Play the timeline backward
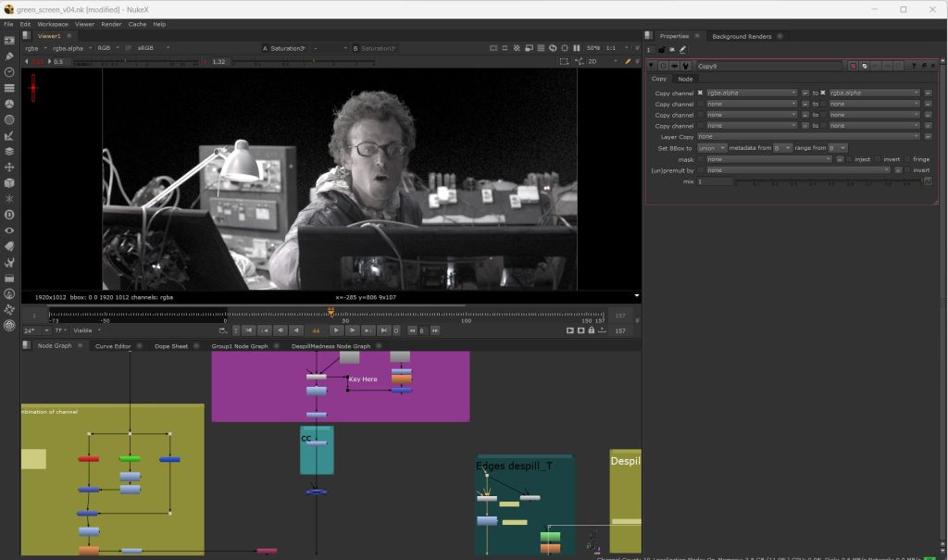 [x=296, y=330]
